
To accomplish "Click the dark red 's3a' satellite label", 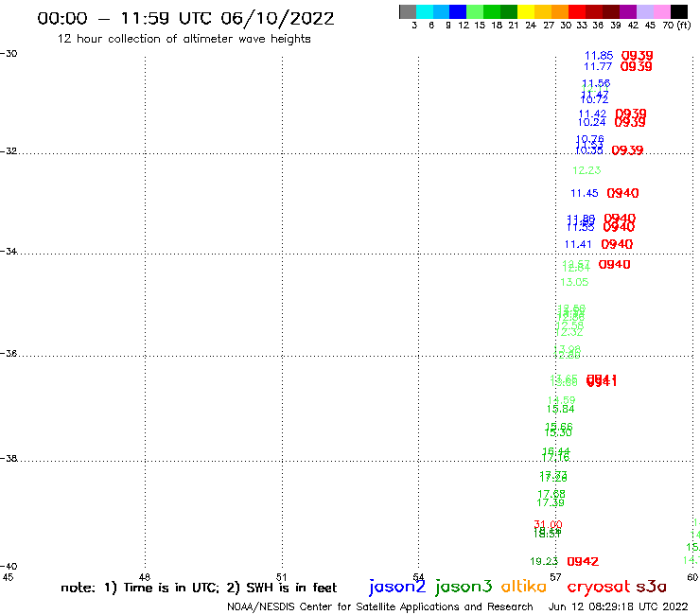I will pyautogui.click(x=652, y=587).
